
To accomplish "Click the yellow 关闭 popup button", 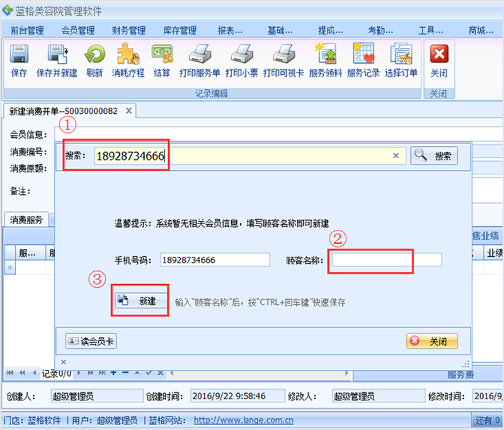I will 432,341.
